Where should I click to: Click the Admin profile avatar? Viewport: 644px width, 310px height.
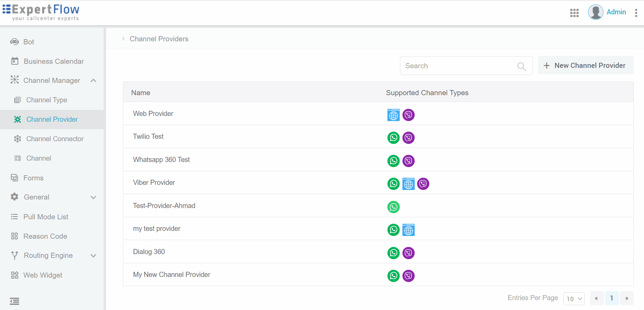[x=595, y=12]
